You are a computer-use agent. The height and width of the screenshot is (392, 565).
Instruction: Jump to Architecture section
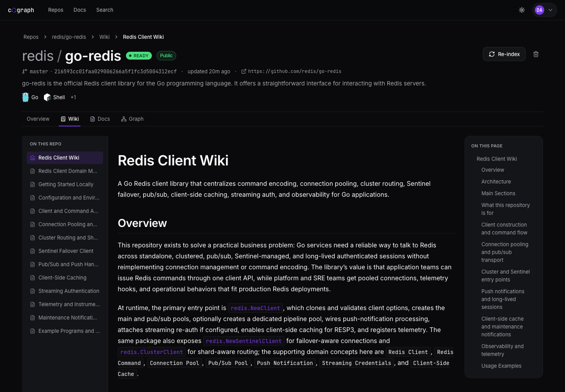496,181
